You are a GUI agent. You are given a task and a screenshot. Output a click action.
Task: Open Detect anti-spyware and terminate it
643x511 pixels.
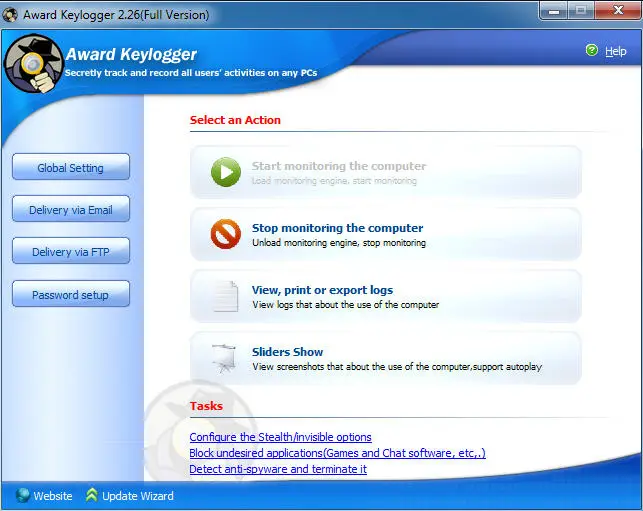coord(278,469)
